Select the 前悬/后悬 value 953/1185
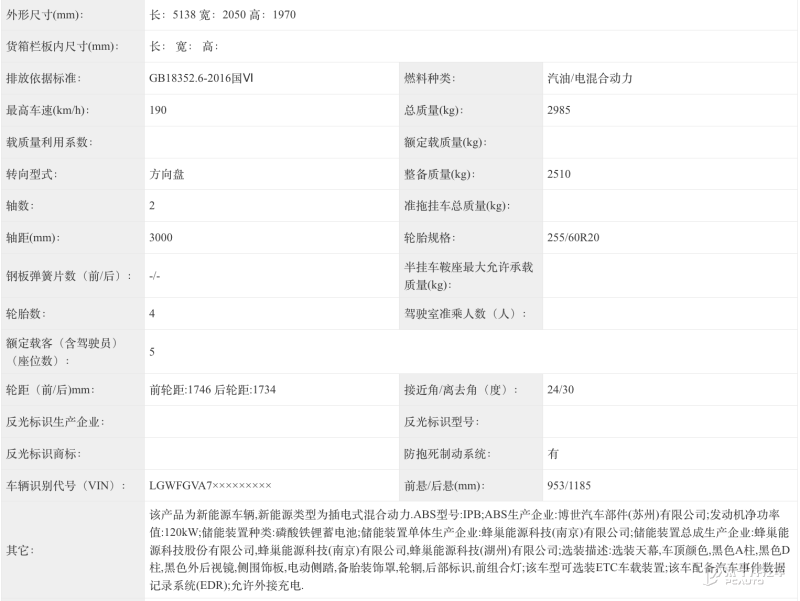 [569, 485]
